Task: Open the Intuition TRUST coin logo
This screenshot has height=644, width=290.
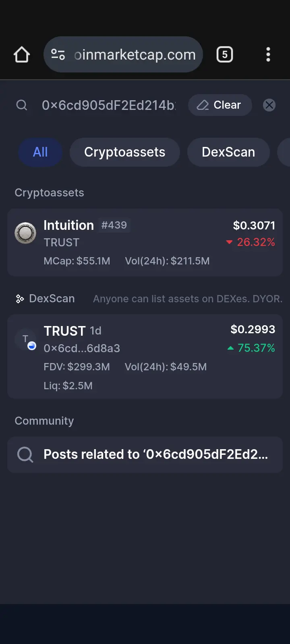Action: [x=25, y=233]
